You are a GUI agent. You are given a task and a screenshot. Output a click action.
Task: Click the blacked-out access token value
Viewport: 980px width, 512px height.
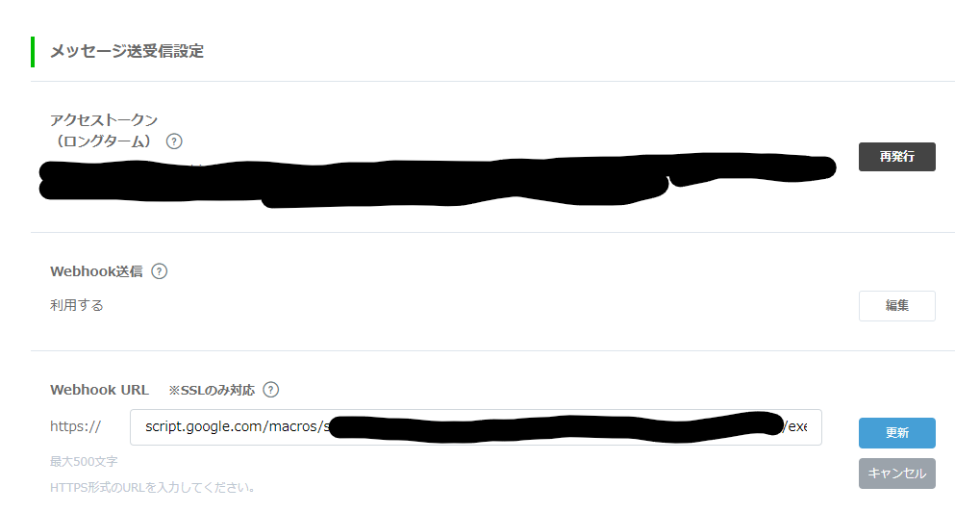[x=437, y=179]
